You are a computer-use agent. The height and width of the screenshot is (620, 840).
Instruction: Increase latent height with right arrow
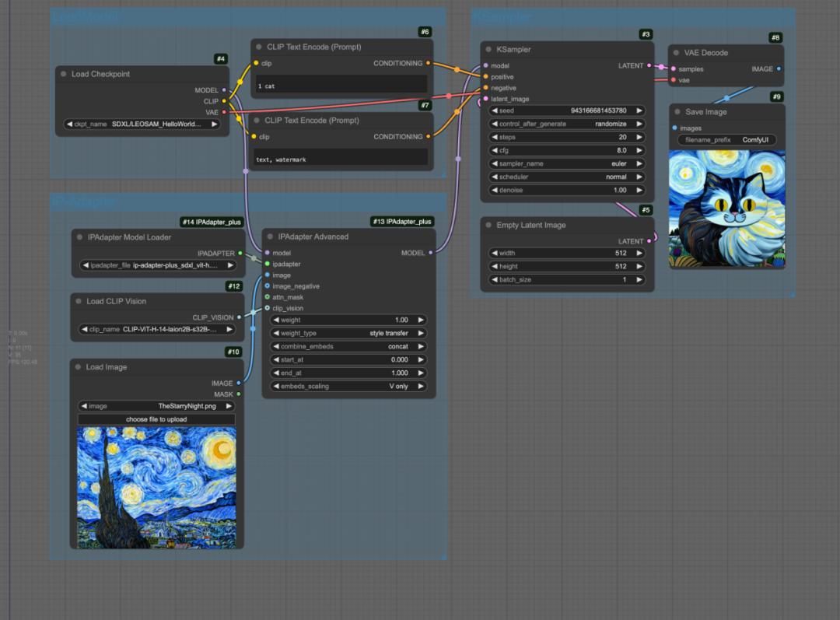click(639, 266)
